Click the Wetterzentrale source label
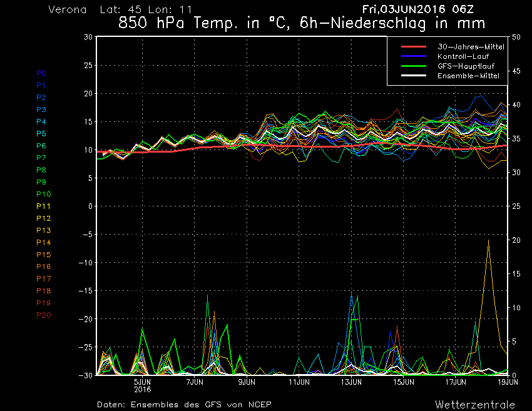This screenshot has height=411, width=532. coord(475,405)
